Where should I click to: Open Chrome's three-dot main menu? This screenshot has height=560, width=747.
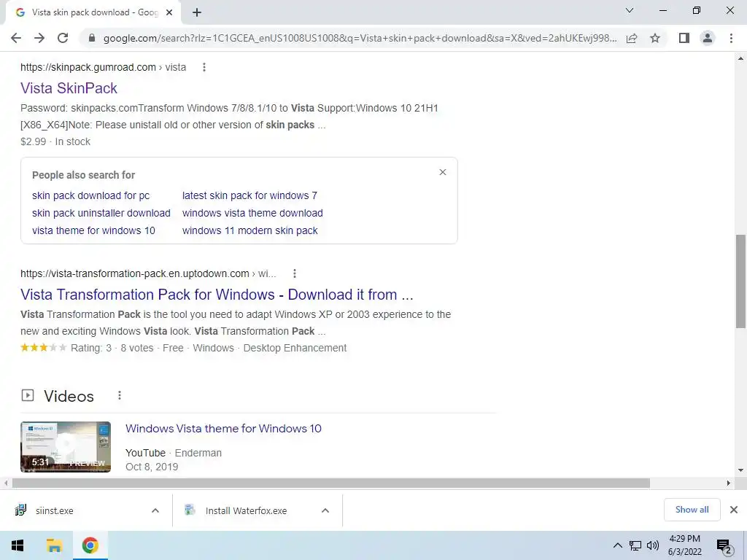(x=731, y=38)
